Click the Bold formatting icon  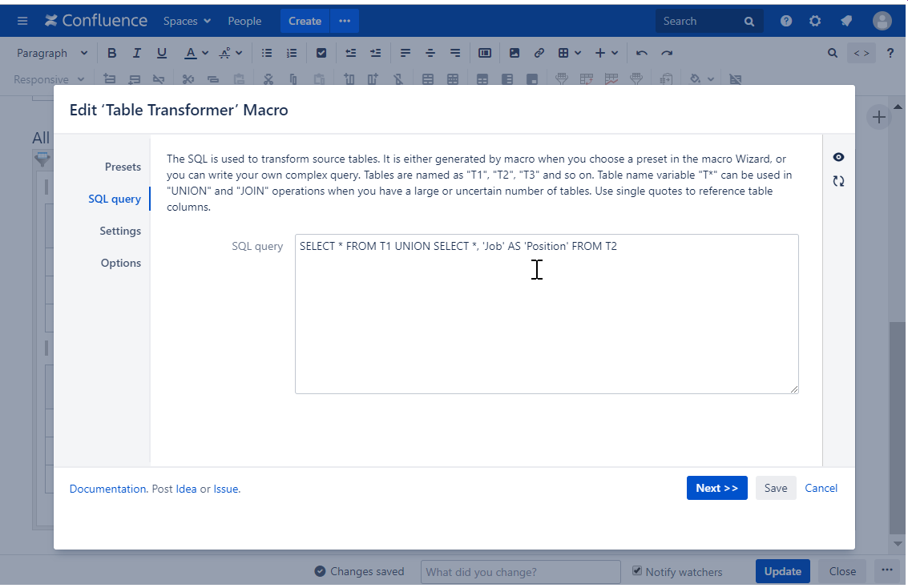[x=112, y=53]
